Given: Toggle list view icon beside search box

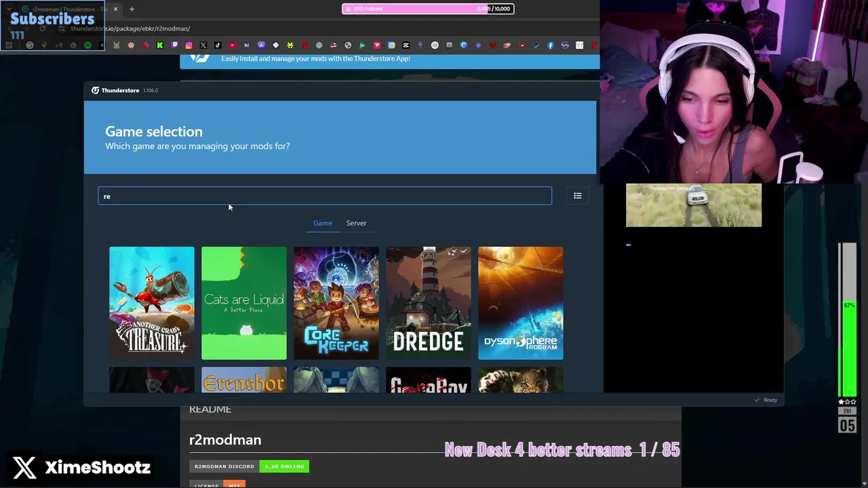Looking at the screenshot, I should click(x=578, y=196).
